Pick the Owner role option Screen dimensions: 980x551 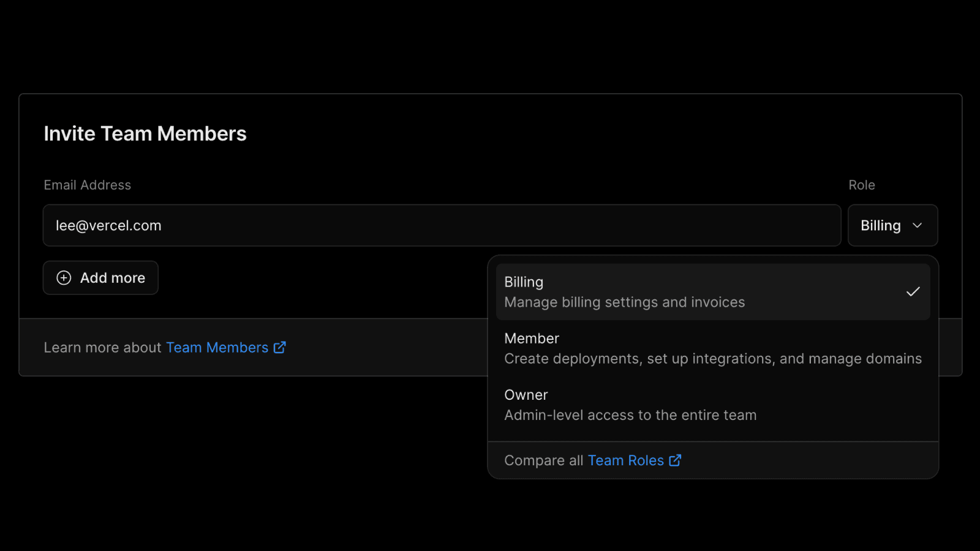click(x=712, y=405)
